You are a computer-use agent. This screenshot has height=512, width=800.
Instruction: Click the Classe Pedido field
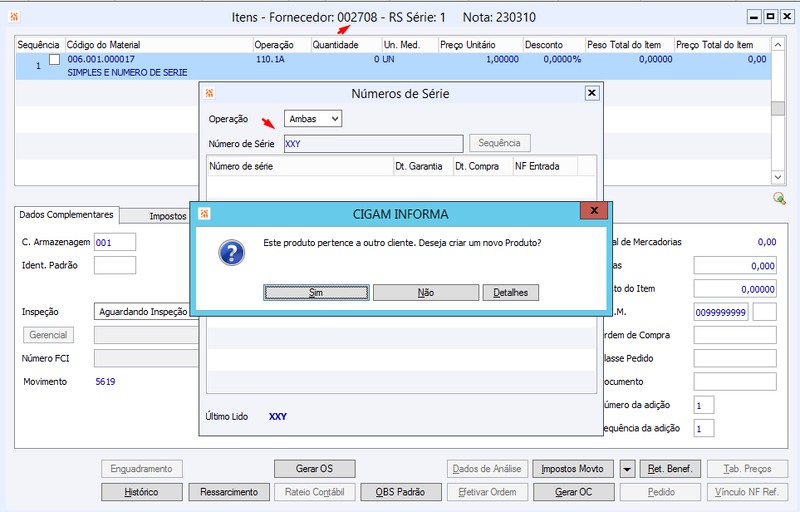pos(735,359)
